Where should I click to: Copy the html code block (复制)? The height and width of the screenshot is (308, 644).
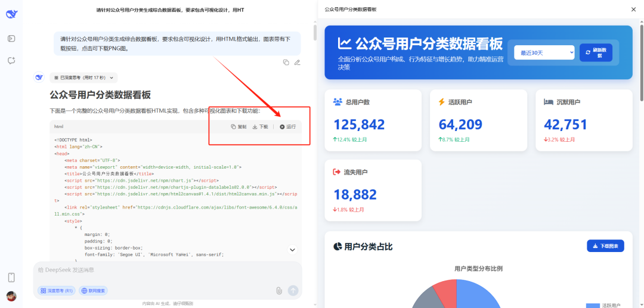pos(239,127)
